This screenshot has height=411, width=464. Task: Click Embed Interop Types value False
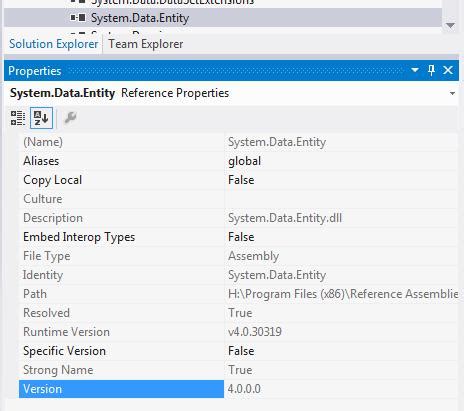tap(241, 237)
